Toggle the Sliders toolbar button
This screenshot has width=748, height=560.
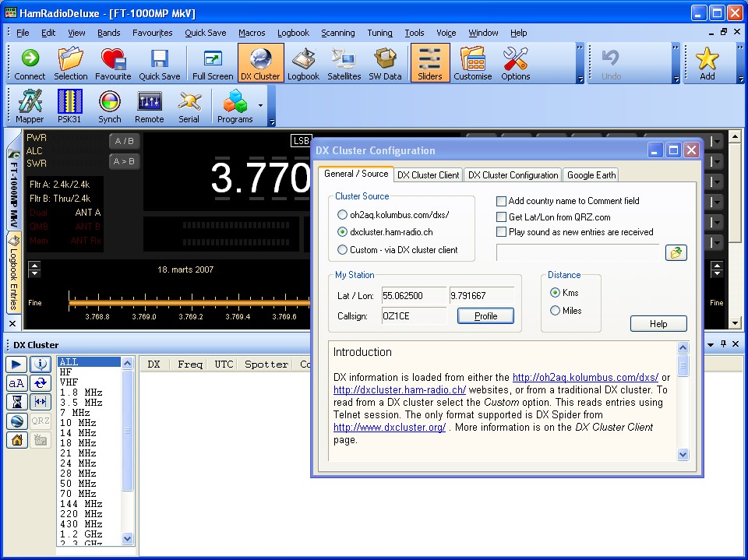coord(430,63)
